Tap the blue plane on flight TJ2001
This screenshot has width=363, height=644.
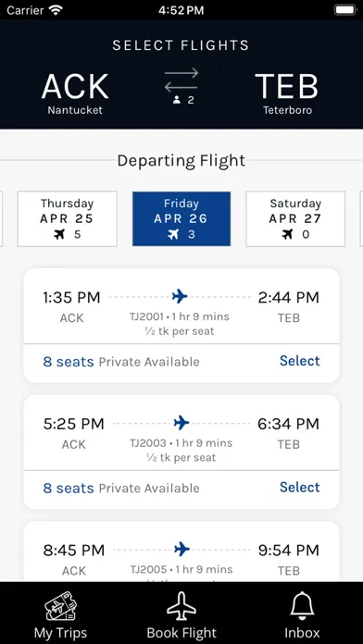180,296
